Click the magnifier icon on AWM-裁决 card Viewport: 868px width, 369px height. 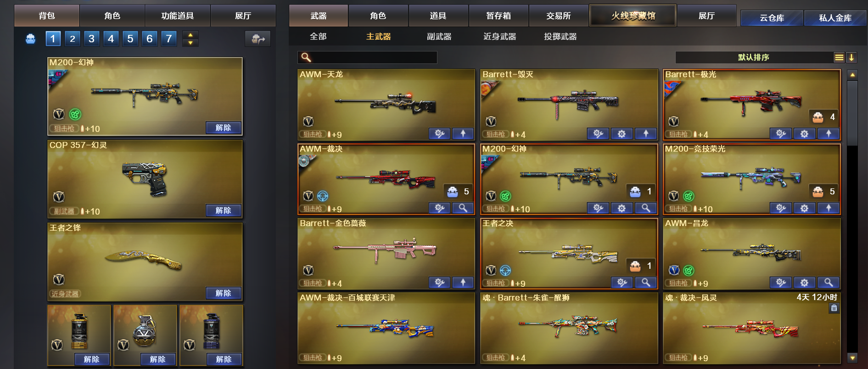click(463, 208)
